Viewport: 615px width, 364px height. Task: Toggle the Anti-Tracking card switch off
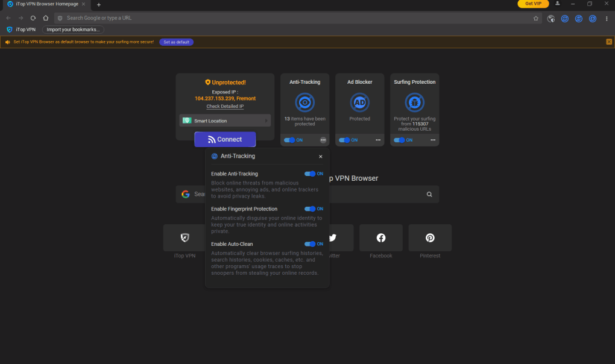289,140
